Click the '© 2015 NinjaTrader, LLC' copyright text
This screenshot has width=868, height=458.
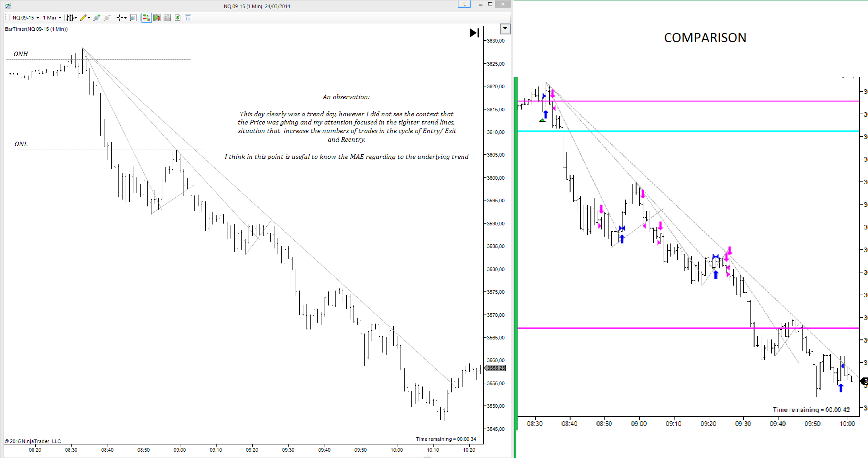pyautogui.click(x=33, y=441)
